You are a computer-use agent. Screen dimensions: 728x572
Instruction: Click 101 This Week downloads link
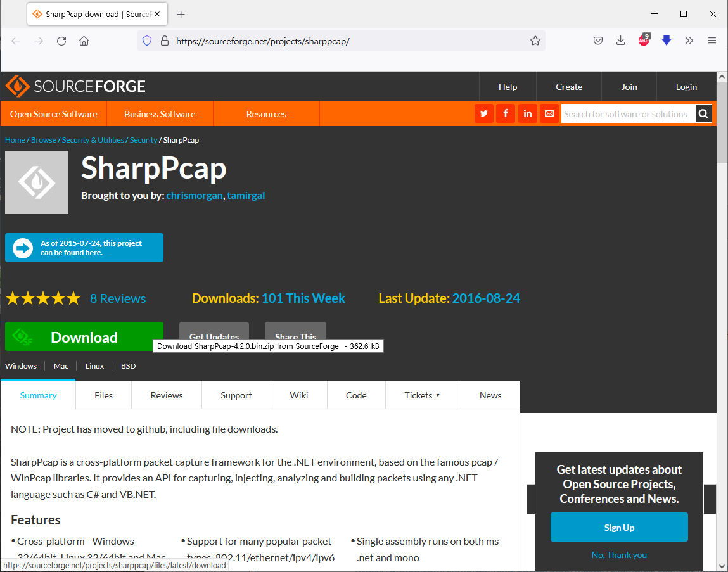coord(303,298)
